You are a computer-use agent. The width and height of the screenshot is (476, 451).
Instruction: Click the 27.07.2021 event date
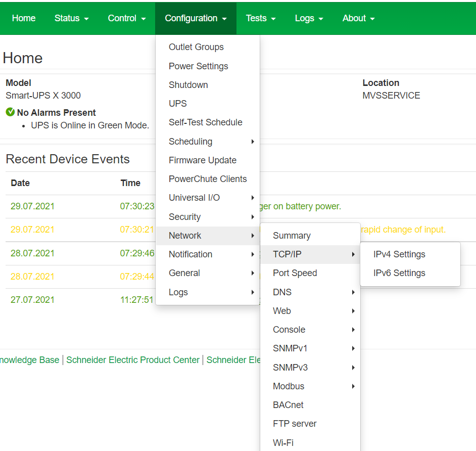32,300
